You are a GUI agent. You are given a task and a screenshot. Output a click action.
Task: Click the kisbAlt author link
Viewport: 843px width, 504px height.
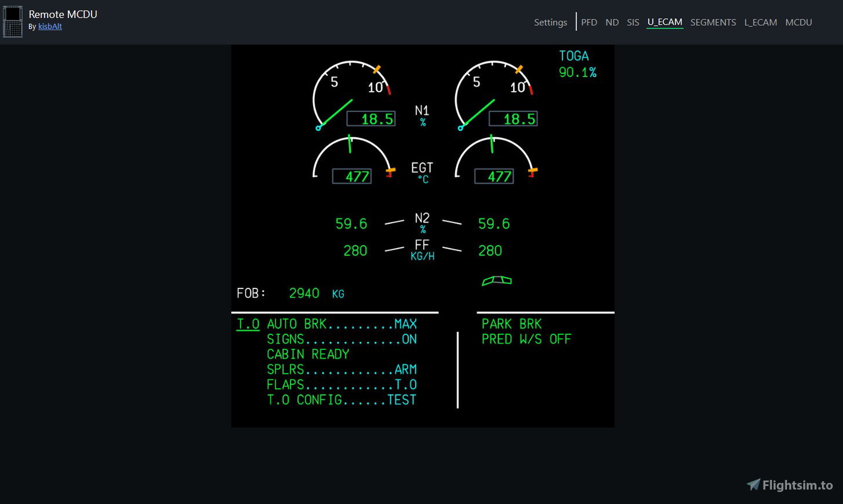click(x=50, y=26)
